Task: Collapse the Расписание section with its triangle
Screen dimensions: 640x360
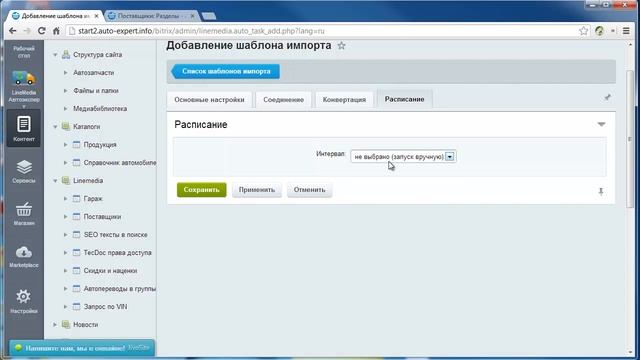Action: click(601, 124)
